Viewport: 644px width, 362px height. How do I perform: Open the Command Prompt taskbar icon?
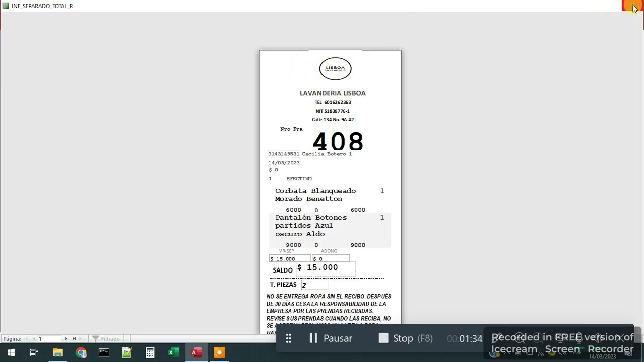[x=104, y=353]
